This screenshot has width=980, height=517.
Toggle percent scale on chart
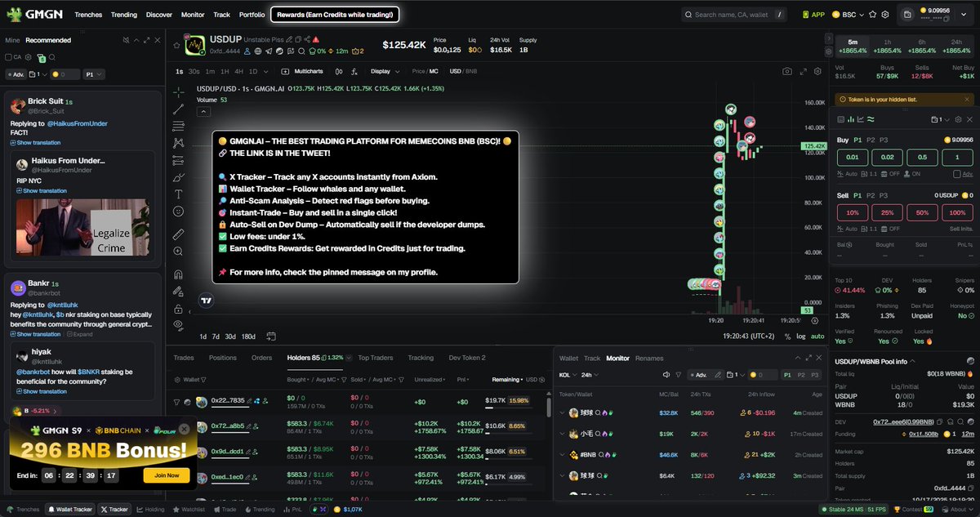pyautogui.click(x=787, y=336)
